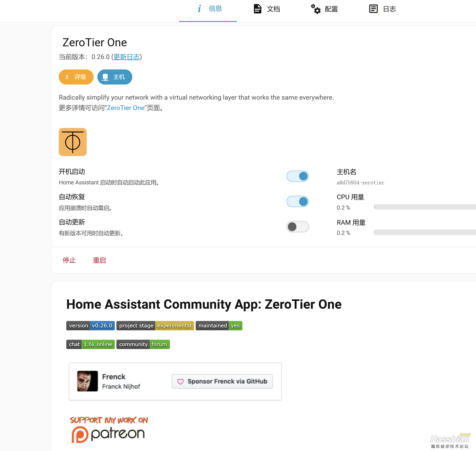Toggle the 自动恢复 switch
476x451 pixels.
298,202
